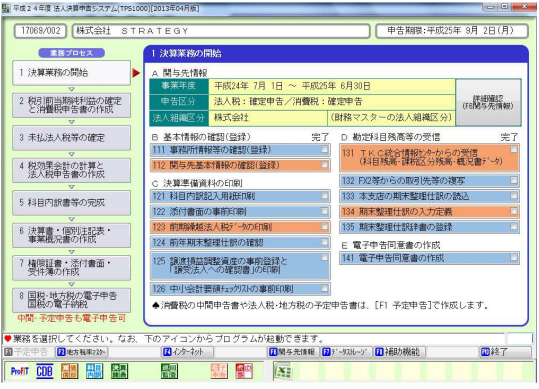
Task: Click the F10 終了 function key
Action: coord(505,352)
